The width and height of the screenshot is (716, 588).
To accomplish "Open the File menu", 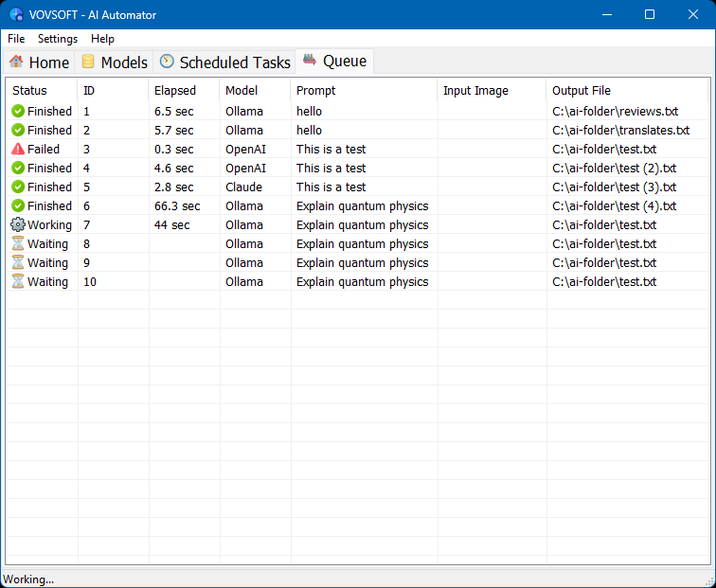I will coord(16,39).
